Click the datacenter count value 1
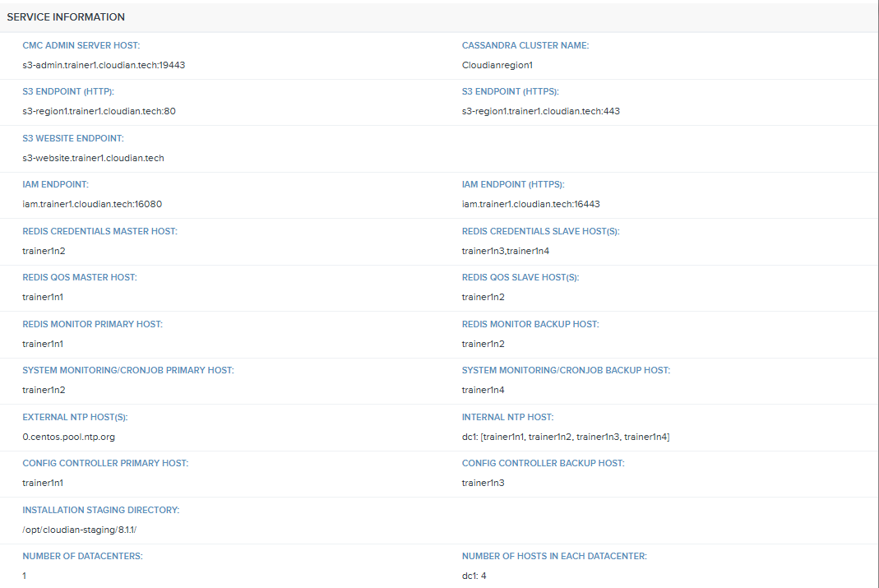The width and height of the screenshot is (879, 588). [24, 576]
